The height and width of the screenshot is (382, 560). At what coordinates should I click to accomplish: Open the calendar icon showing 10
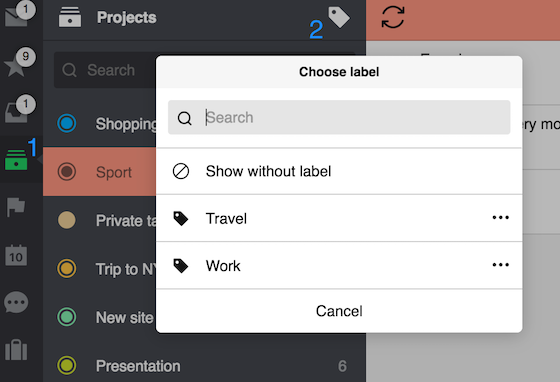coord(16,255)
